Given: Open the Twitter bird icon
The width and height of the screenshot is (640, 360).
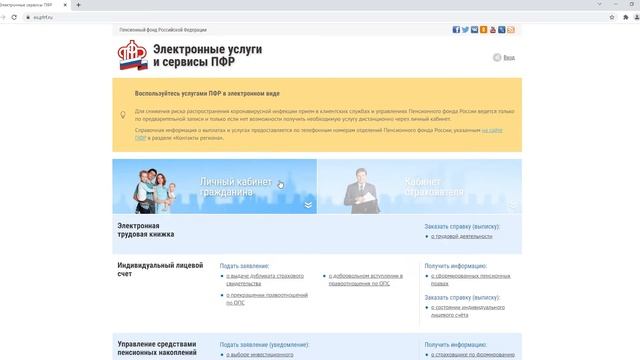Looking at the screenshot, I should 465,29.
